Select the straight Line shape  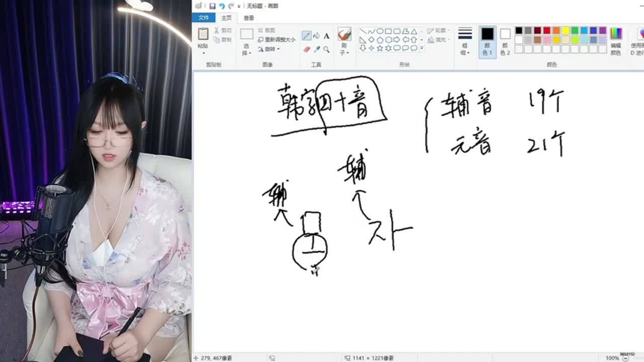(363, 31)
